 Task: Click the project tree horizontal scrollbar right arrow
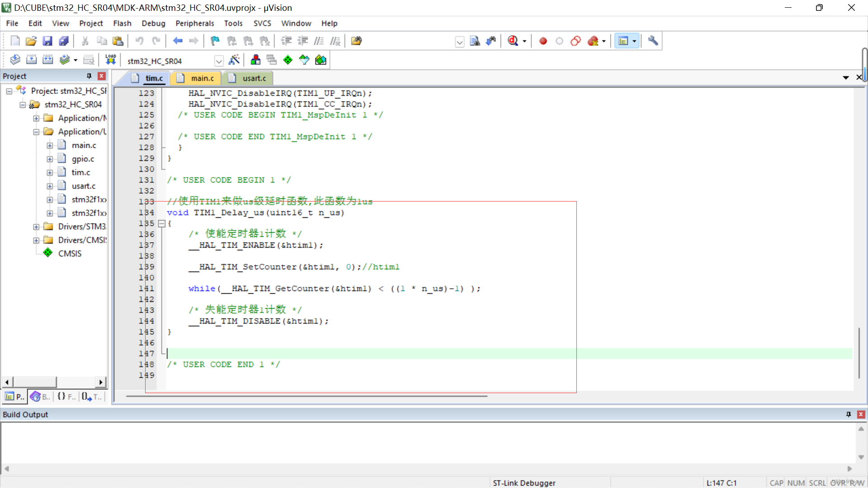pos(101,382)
